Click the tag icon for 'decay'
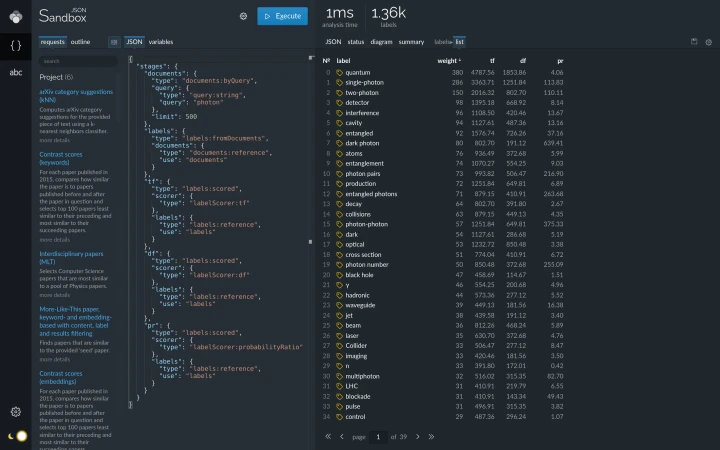The height and width of the screenshot is (450, 720). 339,204
